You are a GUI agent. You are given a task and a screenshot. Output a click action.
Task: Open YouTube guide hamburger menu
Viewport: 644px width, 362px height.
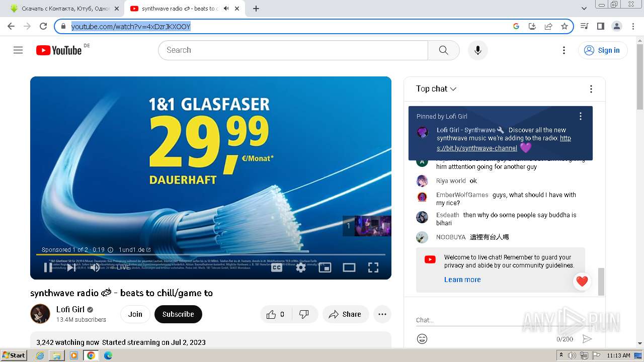pos(18,50)
